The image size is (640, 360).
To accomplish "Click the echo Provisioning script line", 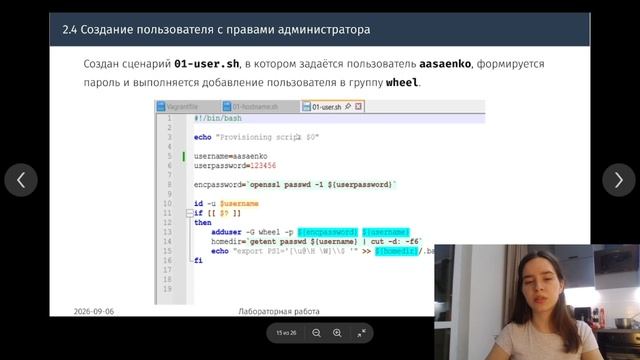I will coord(256,137).
